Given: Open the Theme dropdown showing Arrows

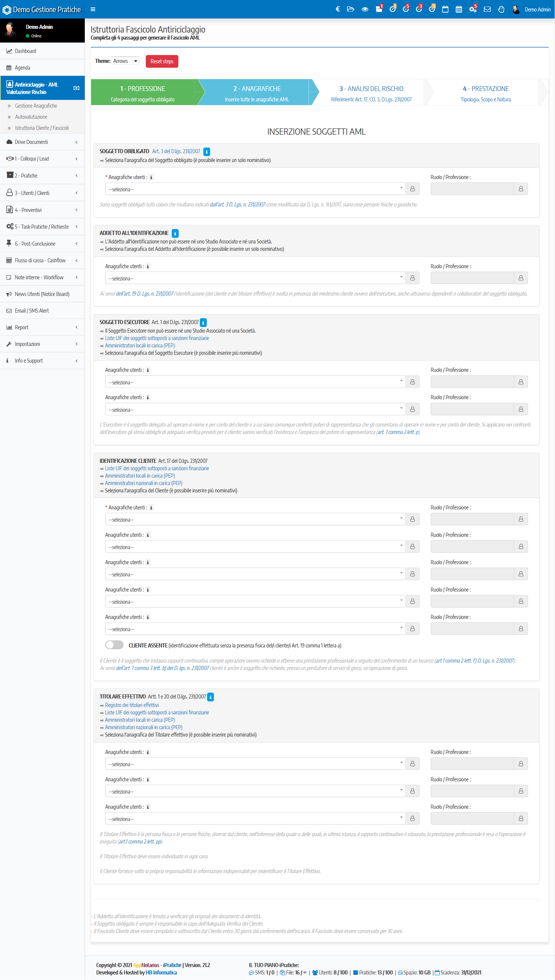Looking at the screenshot, I should tap(125, 61).
